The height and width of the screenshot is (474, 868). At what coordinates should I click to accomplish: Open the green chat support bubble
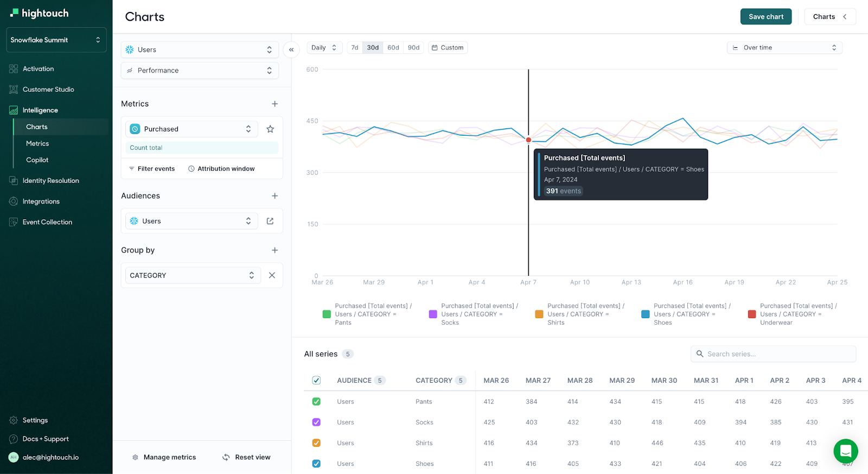[x=845, y=451]
